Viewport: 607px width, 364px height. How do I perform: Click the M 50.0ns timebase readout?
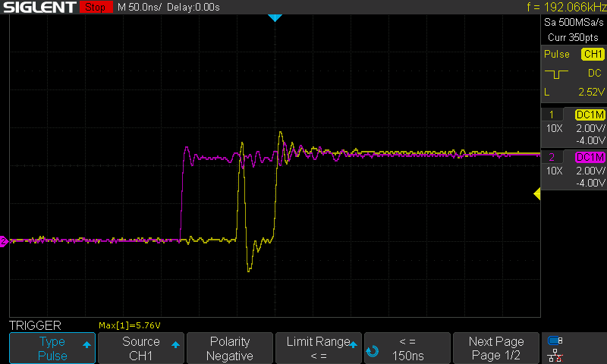click(139, 7)
